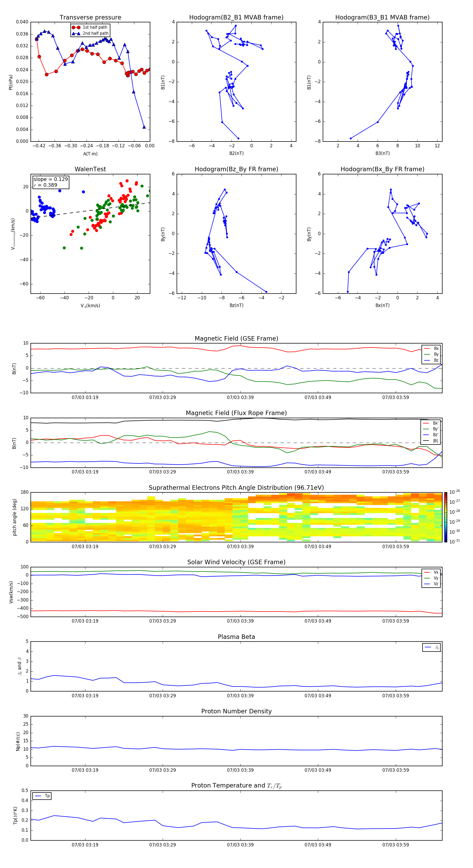Click the 'slope = 0.129' annotation
The width and height of the screenshot is (473, 868).
tap(50, 179)
